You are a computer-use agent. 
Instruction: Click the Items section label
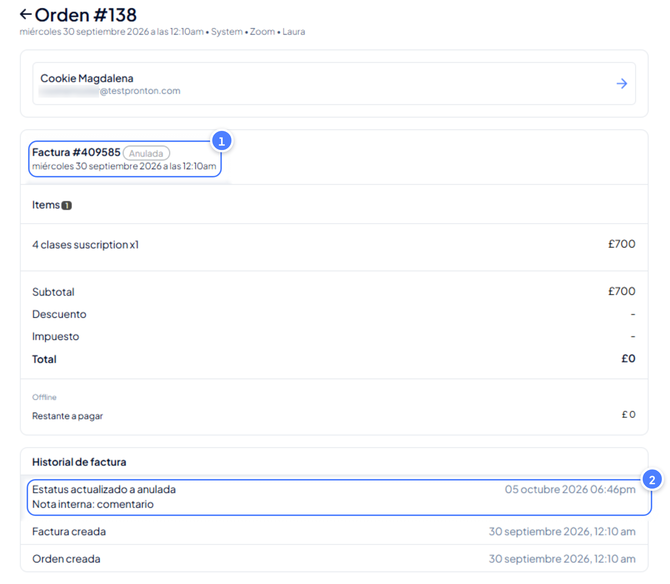[x=46, y=205]
